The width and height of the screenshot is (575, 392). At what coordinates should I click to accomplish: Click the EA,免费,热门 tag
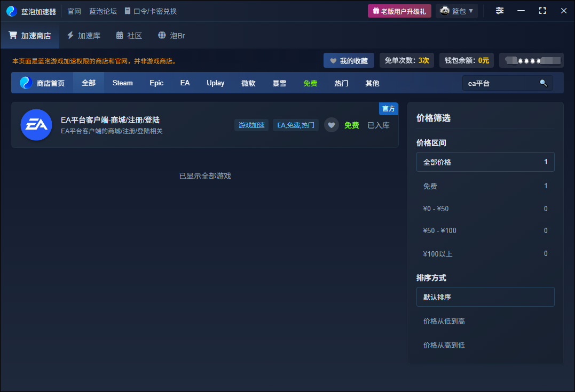point(296,125)
